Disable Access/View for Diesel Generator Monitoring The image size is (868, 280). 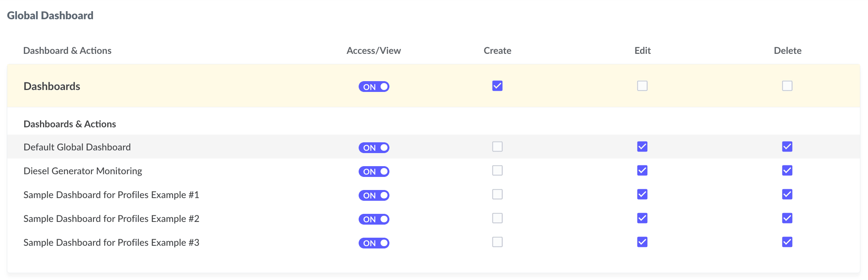[374, 172]
